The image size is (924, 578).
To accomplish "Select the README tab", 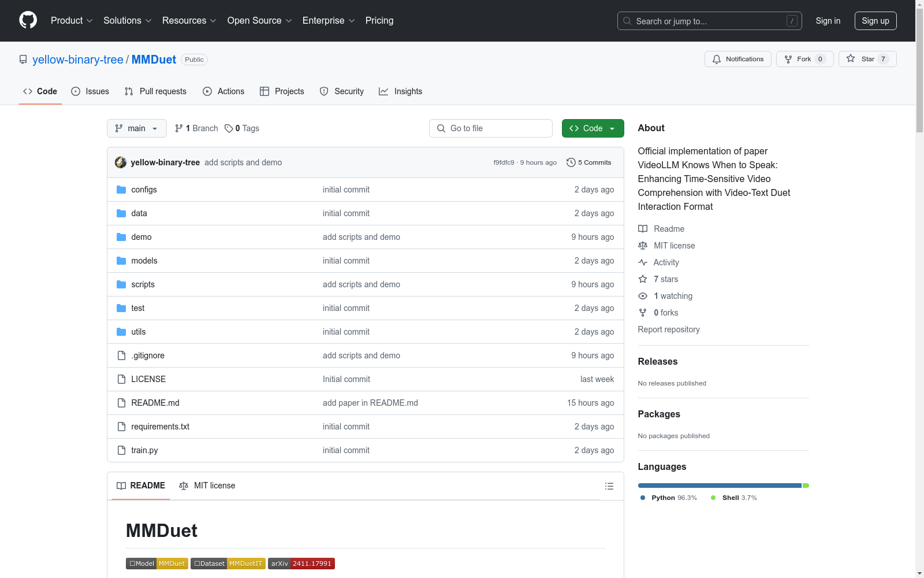I will pyautogui.click(x=141, y=486).
